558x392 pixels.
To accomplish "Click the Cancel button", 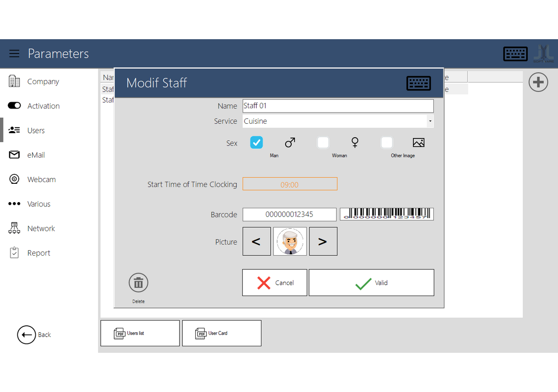I will 275,283.
